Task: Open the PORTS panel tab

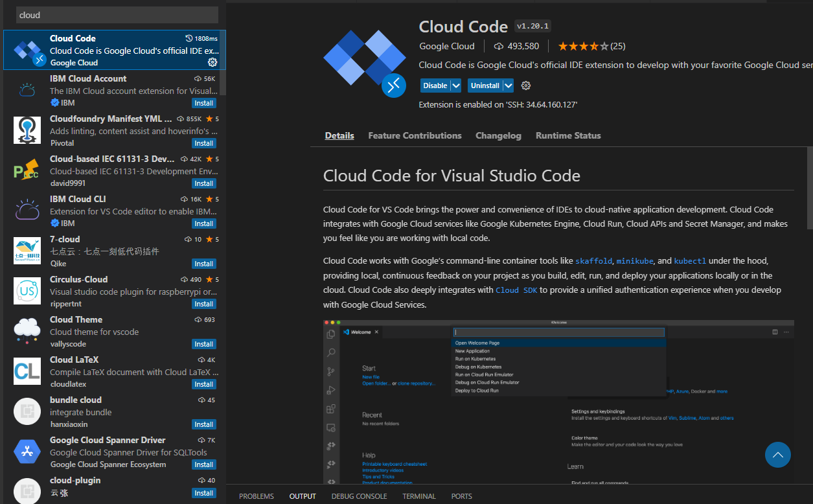Action: 462,496
